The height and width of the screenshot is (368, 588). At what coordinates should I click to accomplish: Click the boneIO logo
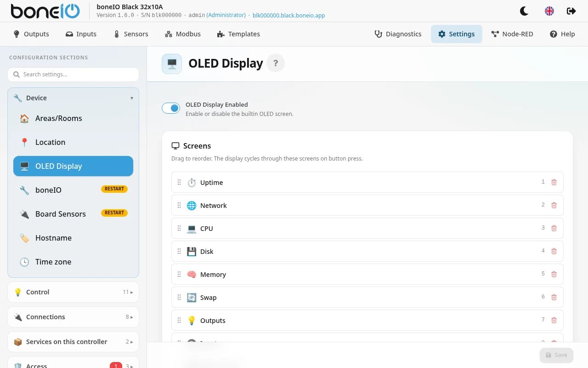[x=45, y=11]
